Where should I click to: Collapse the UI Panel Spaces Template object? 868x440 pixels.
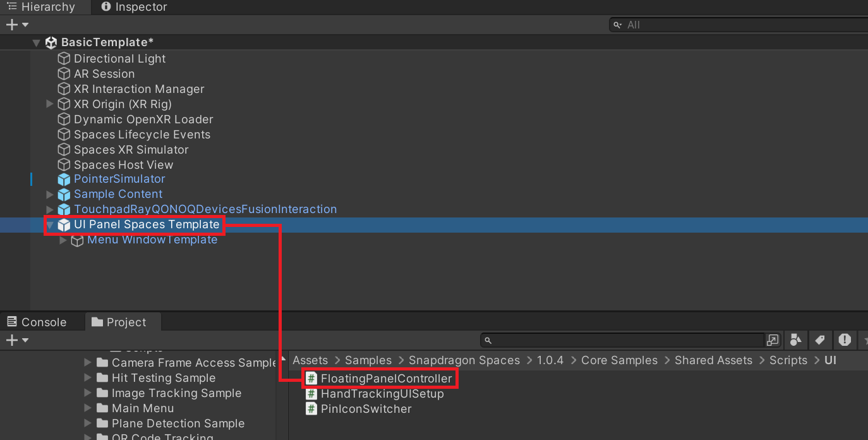pyautogui.click(x=50, y=225)
